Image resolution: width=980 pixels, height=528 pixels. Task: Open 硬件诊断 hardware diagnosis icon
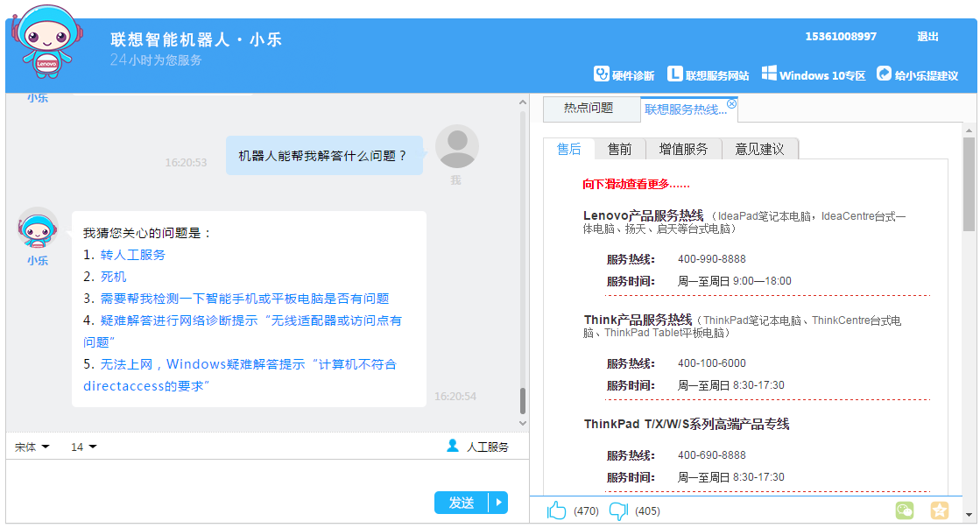602,74
